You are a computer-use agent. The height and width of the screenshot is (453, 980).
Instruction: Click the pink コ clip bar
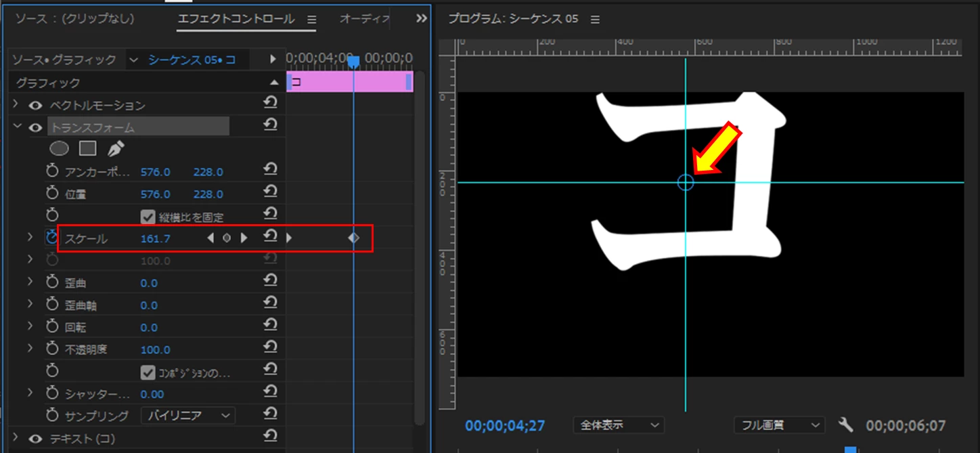pos(349,82)
